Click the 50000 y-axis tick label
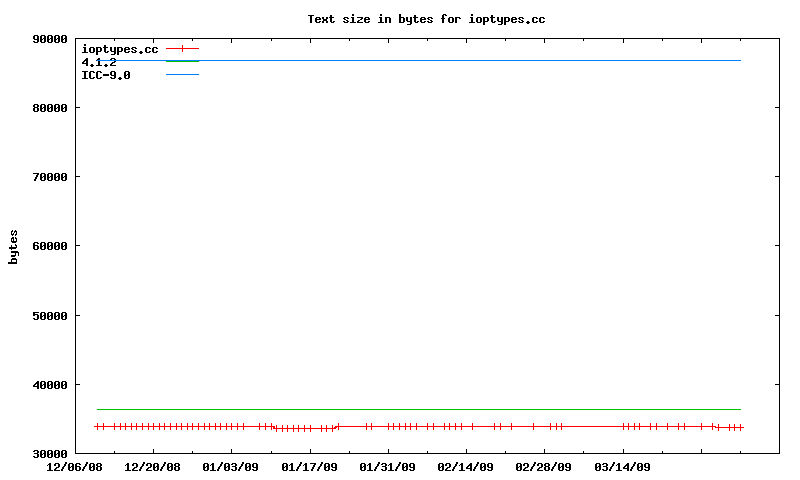800x480 pixels. (49, 316)
